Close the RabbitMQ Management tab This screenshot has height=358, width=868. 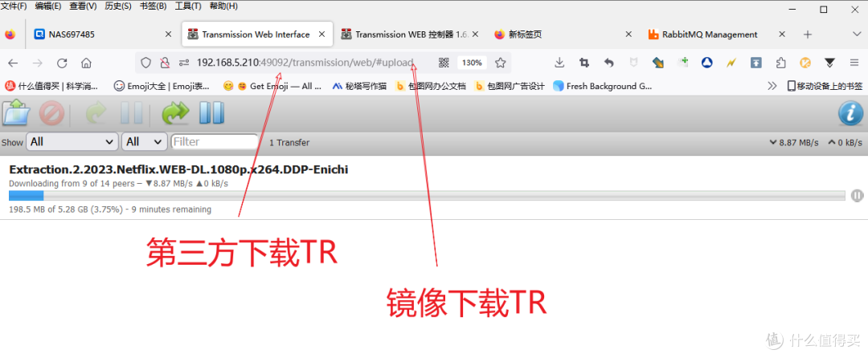[782, 35]
